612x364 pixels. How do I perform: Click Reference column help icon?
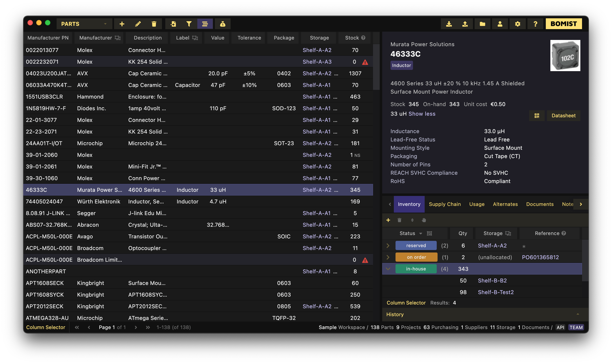[x=564, y=234]
